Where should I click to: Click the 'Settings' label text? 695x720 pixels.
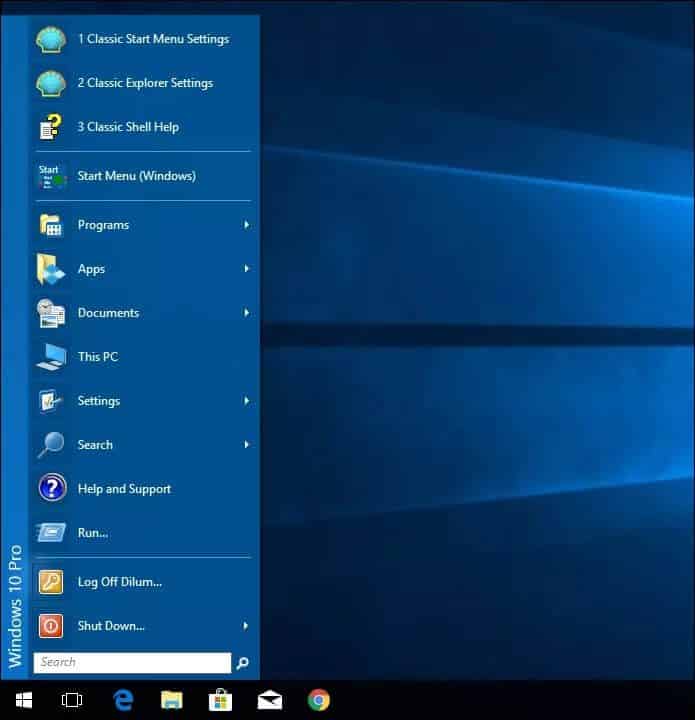coord(99,401)
